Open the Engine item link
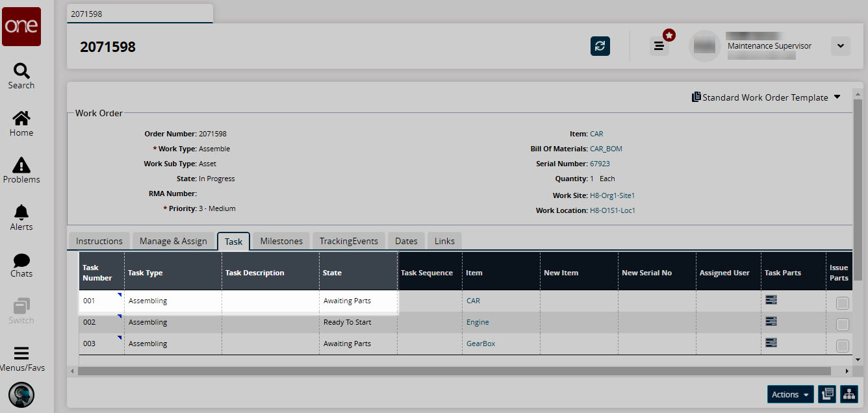Image resolution: width=868 pixels, height=413 pixels. point(478,322)
